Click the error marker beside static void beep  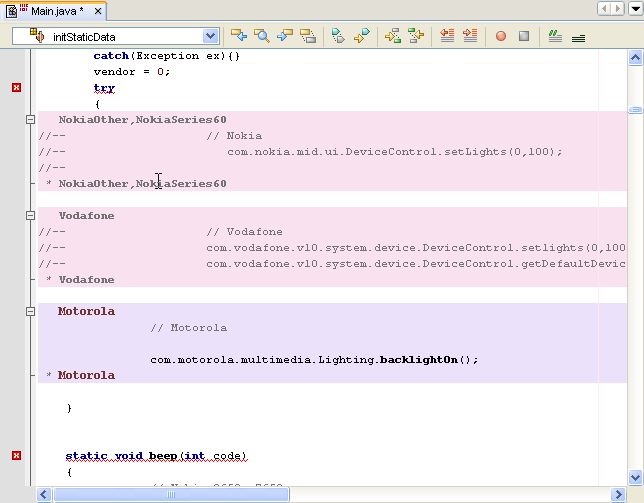tap(16, 455)
